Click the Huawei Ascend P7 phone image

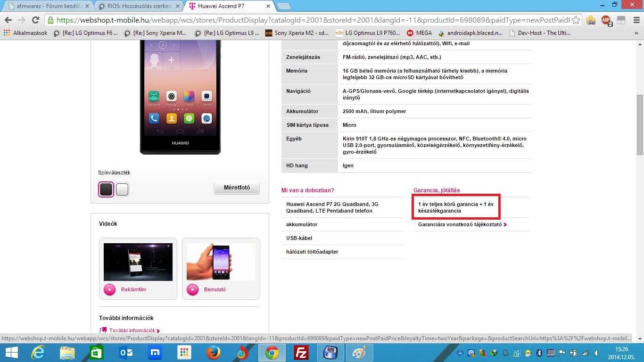coord(180,98)
